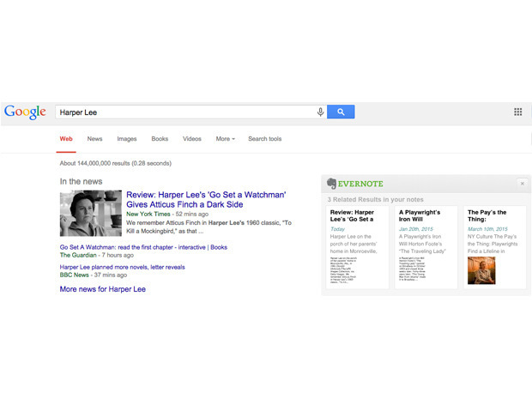The image size is (532, 399).
Task: Activate voice search microphone icon
Action: click(x=320, y=112)
